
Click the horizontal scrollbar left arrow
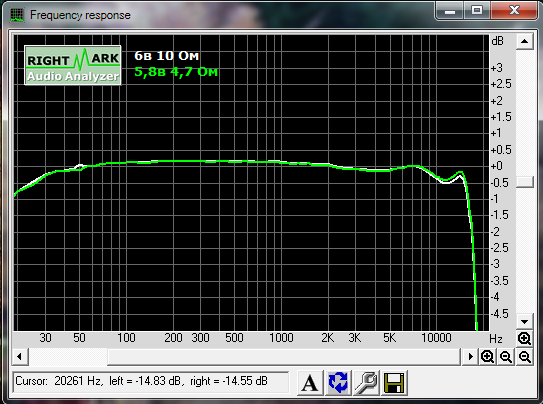(19, 357)
